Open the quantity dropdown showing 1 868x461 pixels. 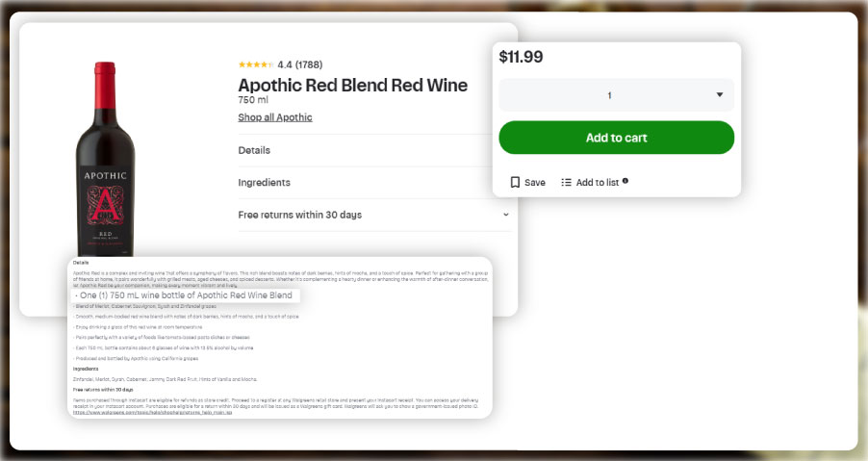point(616,95)
